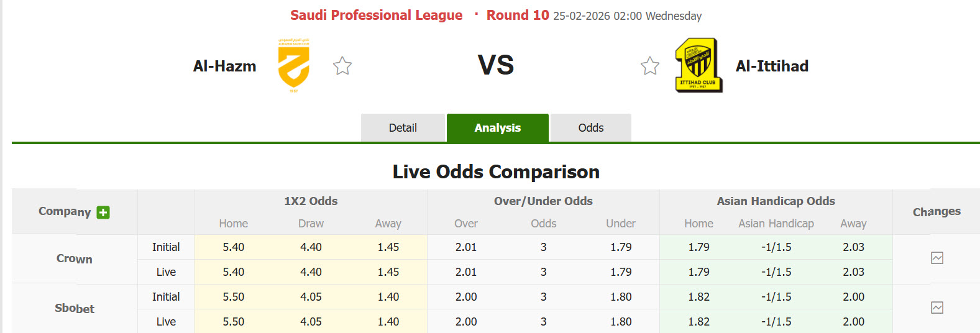
Task: Click the Asian Handicap Odds column header
Action: pos(776,201)
